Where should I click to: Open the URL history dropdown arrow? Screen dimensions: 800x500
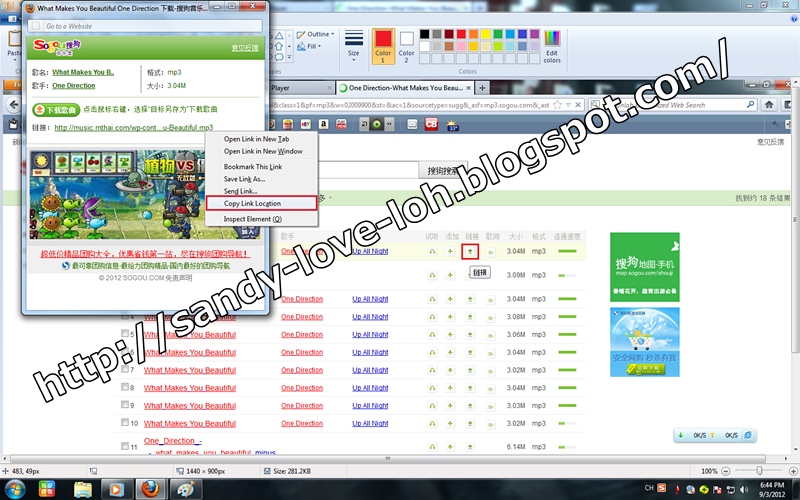[568, 105]
